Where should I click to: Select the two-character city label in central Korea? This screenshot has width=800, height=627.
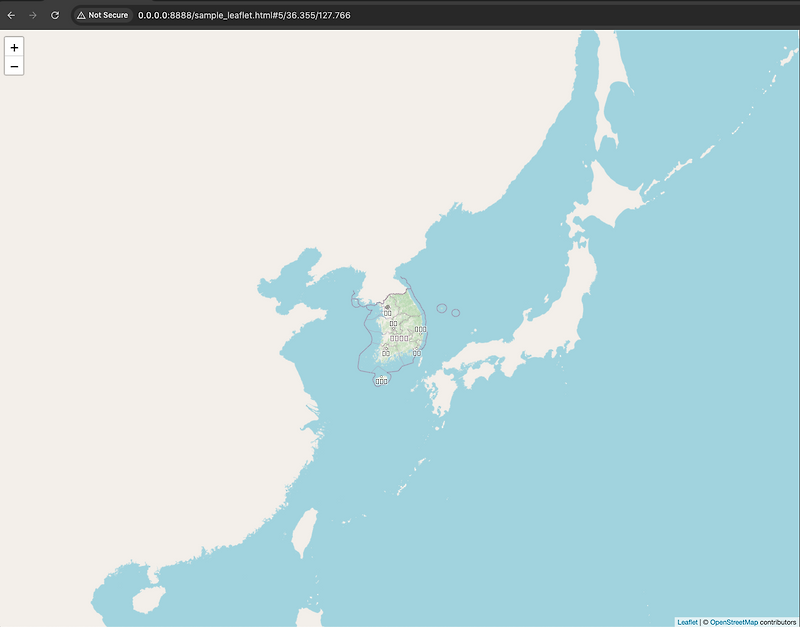393,324
